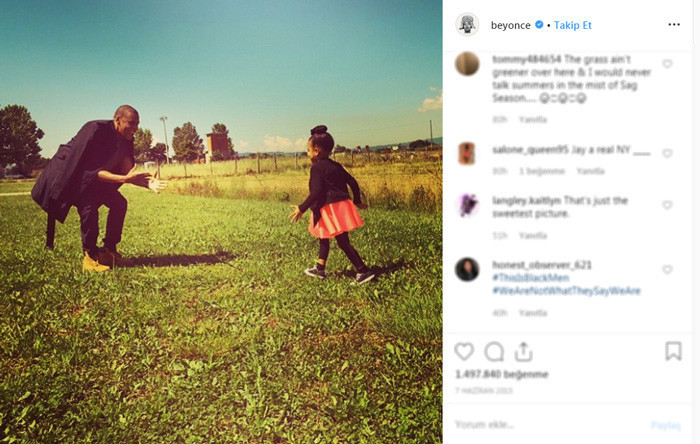The width and height of the screenshot is (700, 444).
Task: Save the post with the bookmark icon
Action: pyautogui.click(x=673, y=351)
